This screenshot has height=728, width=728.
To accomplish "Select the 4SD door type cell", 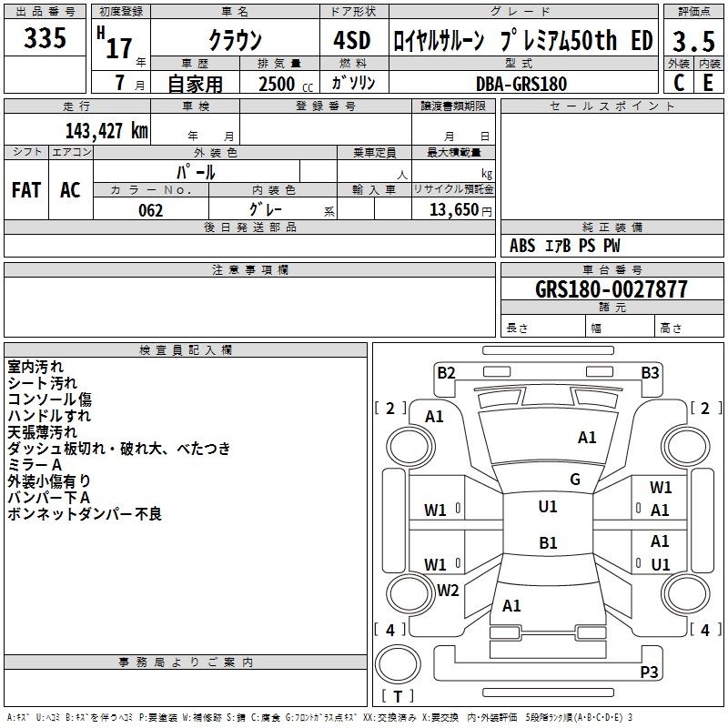I will 351,40.
